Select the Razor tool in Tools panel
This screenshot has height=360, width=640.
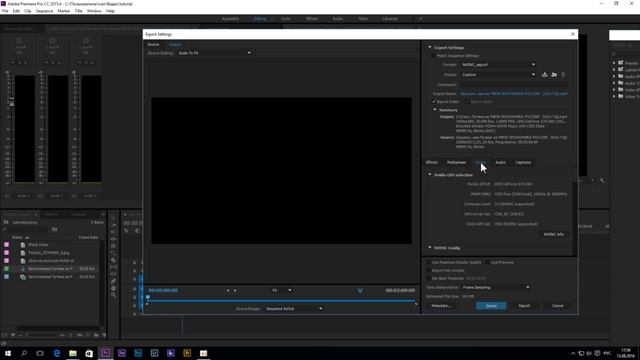(113, 260)
